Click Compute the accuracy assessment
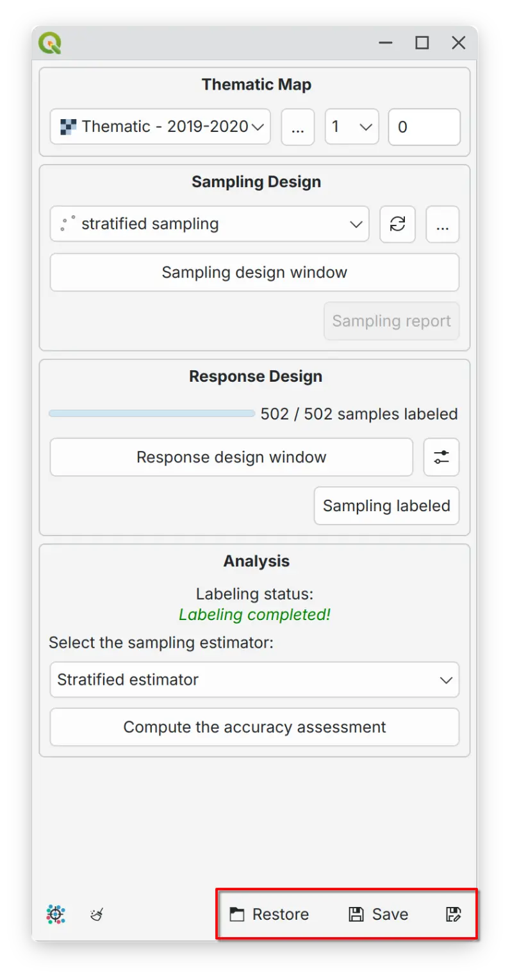 (254, 727)
